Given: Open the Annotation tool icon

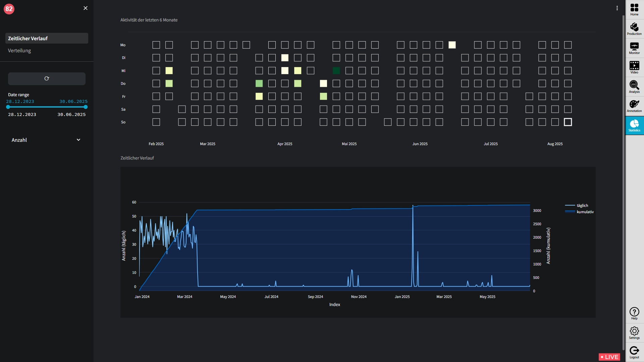Looking at the screenshot, I should pyautogui.click(x=634, y=105).
